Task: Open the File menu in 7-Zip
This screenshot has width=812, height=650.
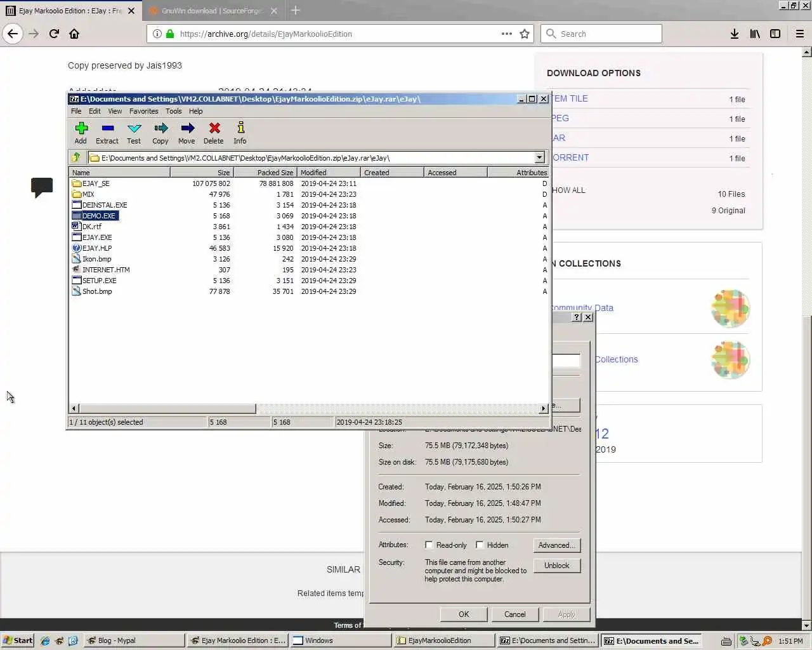Action: 76,111
